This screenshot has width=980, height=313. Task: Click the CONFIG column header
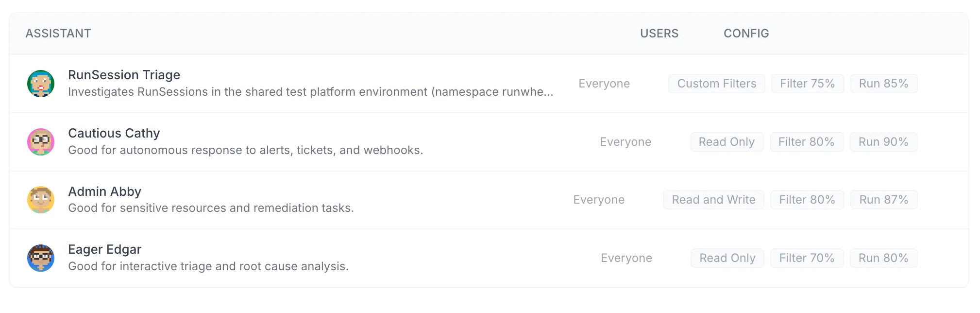pyautogui.click(x=746, y=34)
